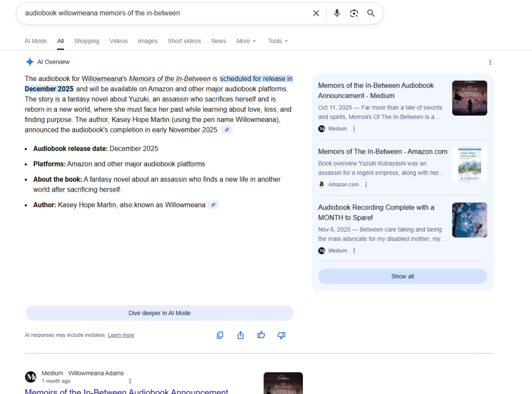Click the Amazon.com source book cover thumbnail
532x394 pixels.
point(470,164)
